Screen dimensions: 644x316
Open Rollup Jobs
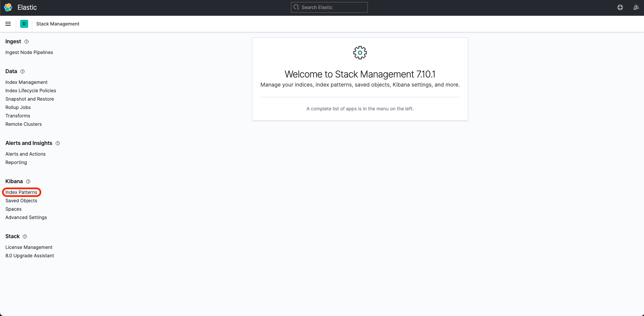[x=18, y=107]
